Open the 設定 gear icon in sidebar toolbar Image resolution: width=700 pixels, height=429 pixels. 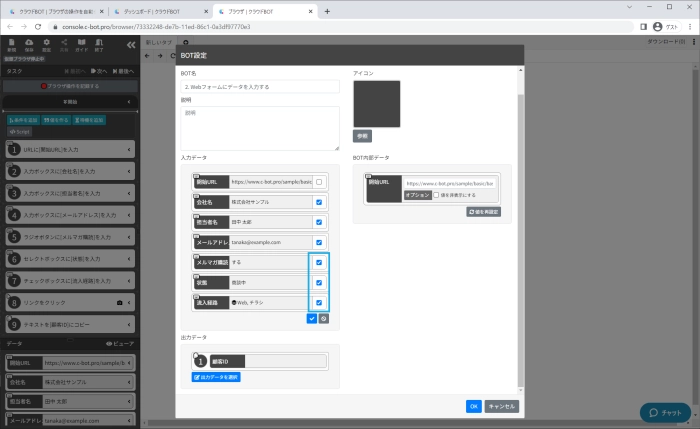pos(47,44)
